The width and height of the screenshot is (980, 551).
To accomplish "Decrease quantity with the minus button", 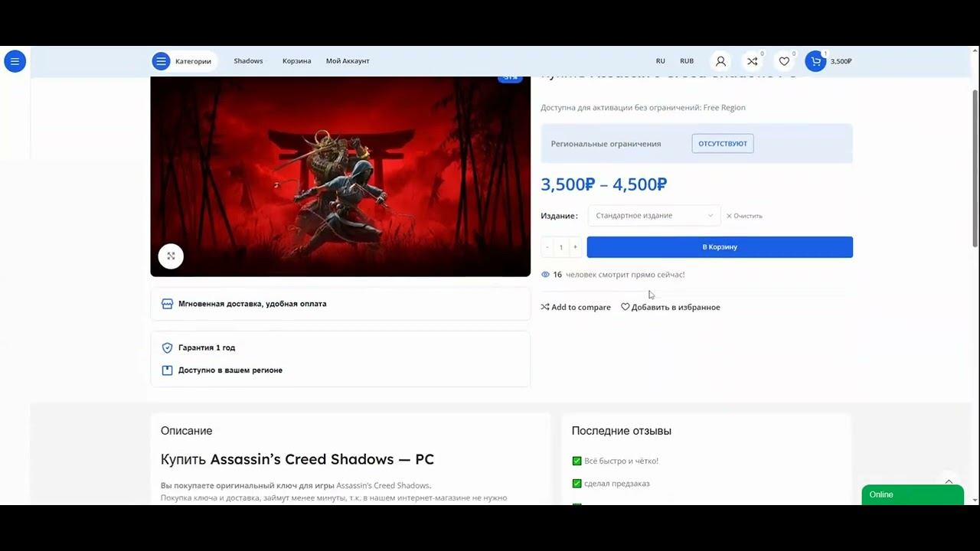I will click(547, 247).
